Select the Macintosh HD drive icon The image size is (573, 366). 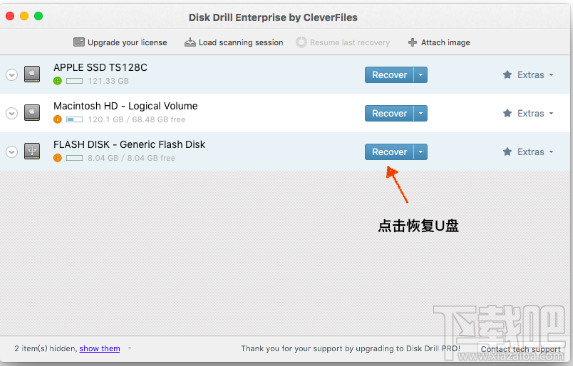pyautogui.click(x=32, y=113)
